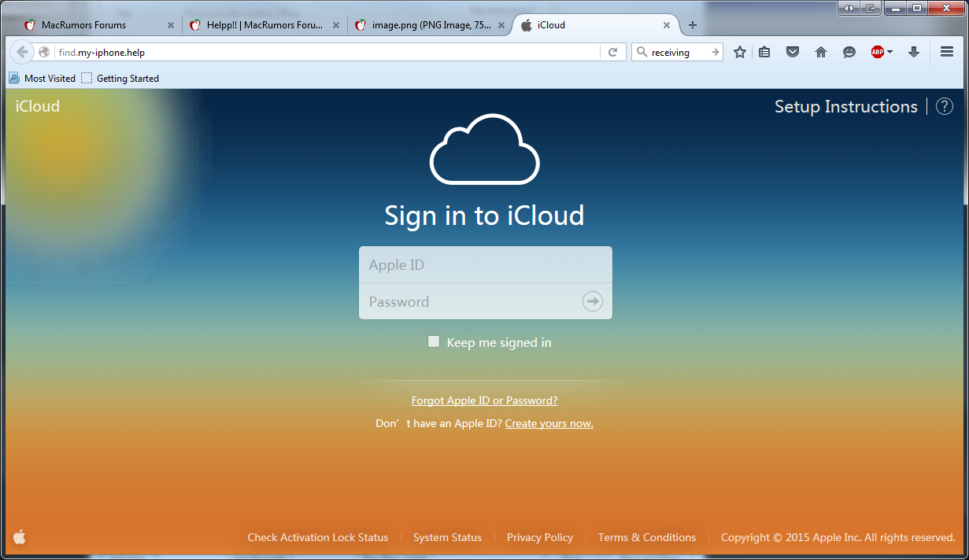This screenshot has height=560, width=969.
Task: Open Privacy Policy footer link
Action: coord(540,537)
